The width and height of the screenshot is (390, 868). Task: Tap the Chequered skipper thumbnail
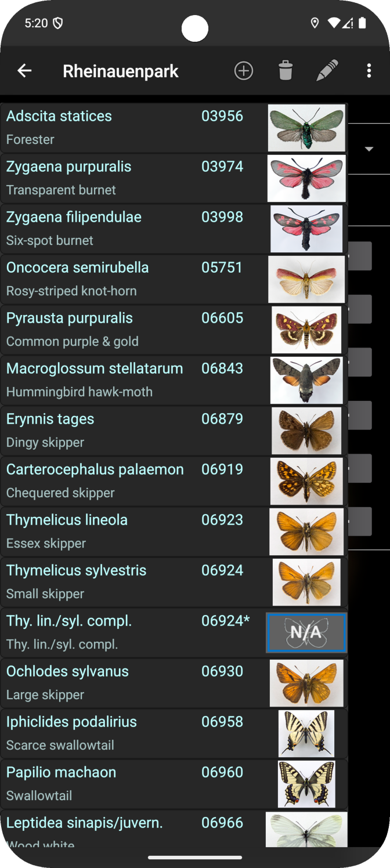306,481
